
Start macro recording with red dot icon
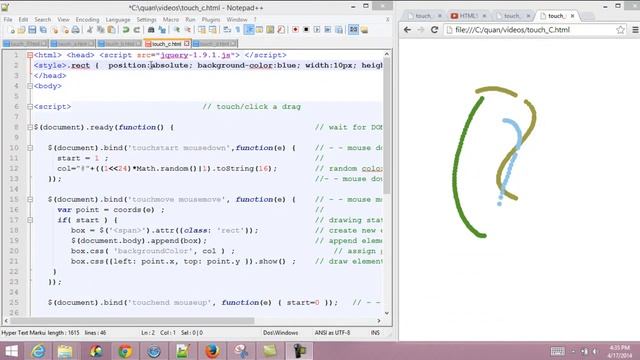(295, 30)
